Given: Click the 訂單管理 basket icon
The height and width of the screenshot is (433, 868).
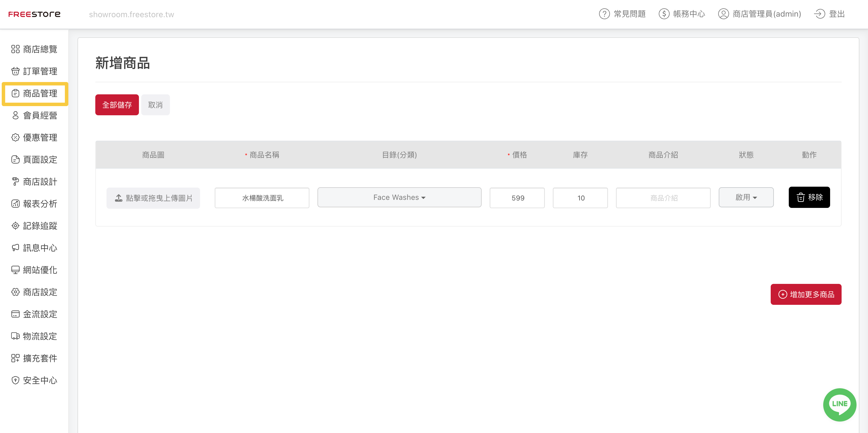Looking at the screenshot, I should (x=15, y=71).
